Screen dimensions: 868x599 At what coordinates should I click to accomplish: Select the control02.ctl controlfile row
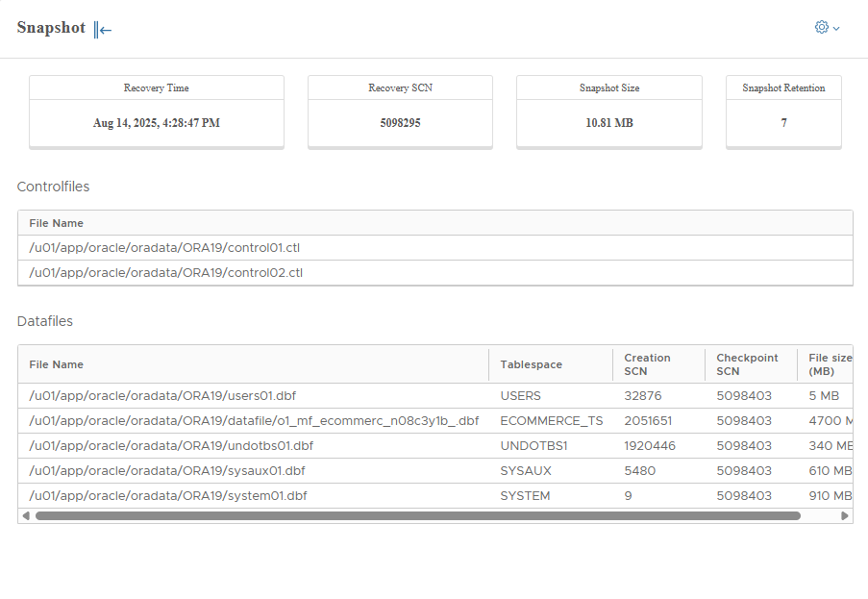pos(165,273)
